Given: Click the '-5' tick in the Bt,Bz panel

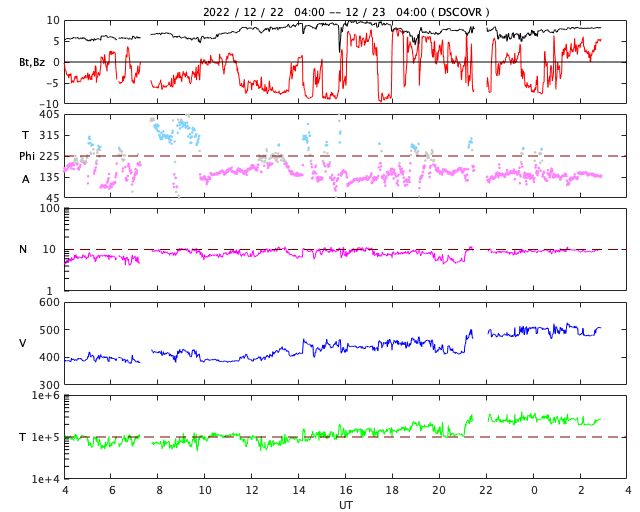Looking at the screenshot, I should click(53, 83).
